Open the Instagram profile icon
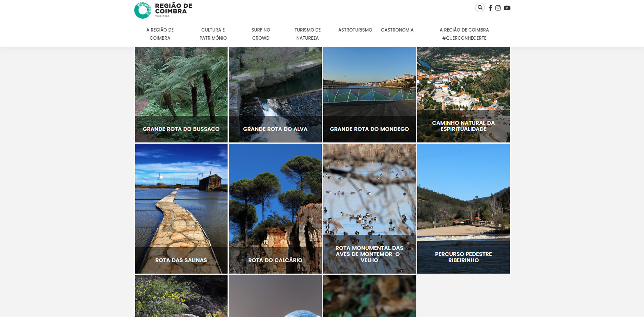Viewport: 644px width, 317px height. point(498,8)
